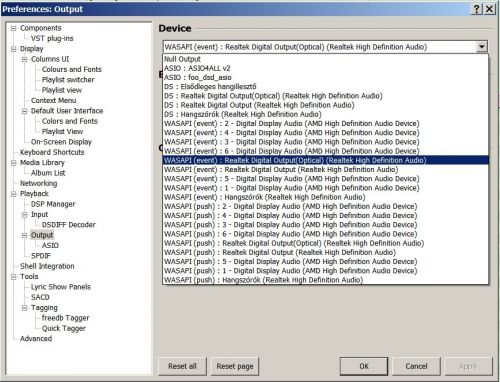
Task: Open Keyboard Shortcuts page
Action: tap(52, 152)
